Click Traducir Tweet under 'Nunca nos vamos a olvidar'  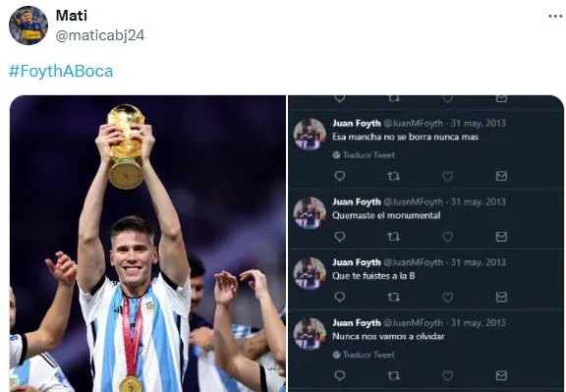coord(364,355)
